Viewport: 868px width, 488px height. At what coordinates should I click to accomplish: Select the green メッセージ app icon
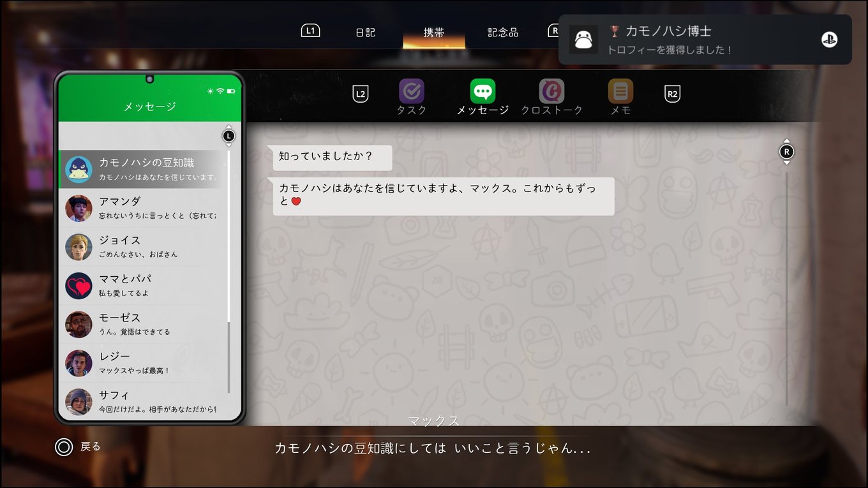pyautogui.click(x=483, y=91)
